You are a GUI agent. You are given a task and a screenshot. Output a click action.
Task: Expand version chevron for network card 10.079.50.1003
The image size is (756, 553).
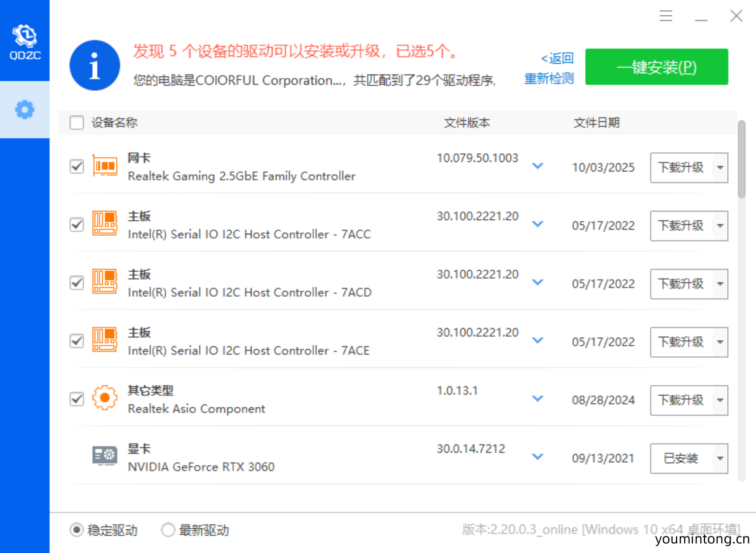click(x=537, y=167)
